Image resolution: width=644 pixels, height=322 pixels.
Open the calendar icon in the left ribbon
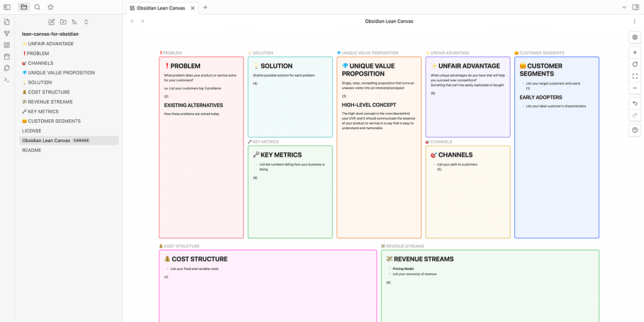(x=7, y=56)
